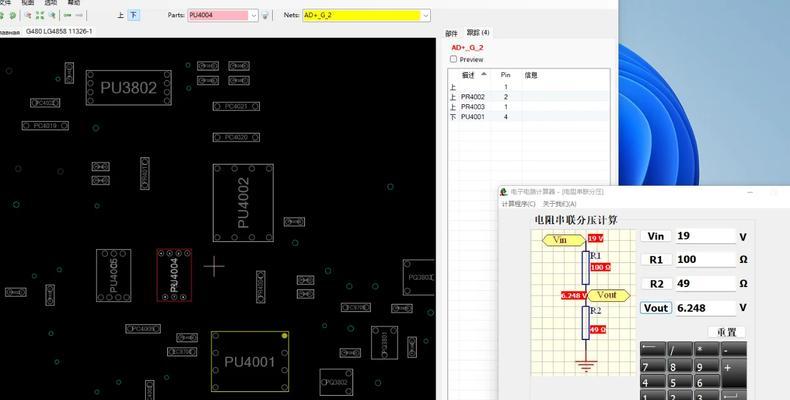Click the 6 key on the keypad

tap(706, 382)
